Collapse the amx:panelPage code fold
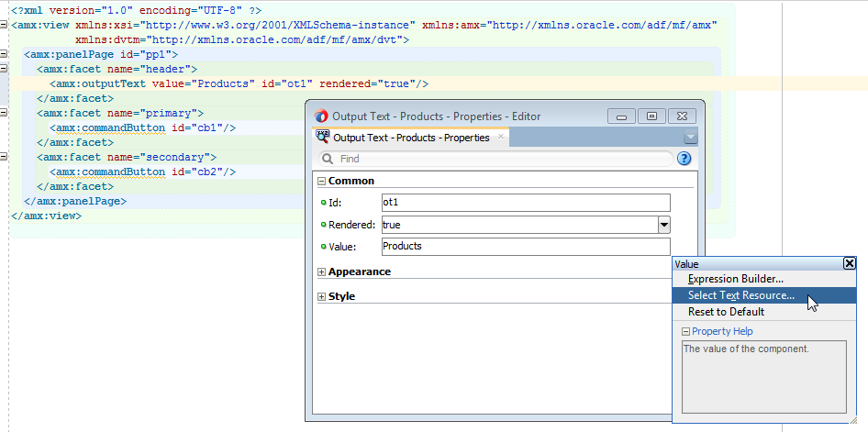The width and height of the screenshot is (868, 432). click(x=4, y=54)
